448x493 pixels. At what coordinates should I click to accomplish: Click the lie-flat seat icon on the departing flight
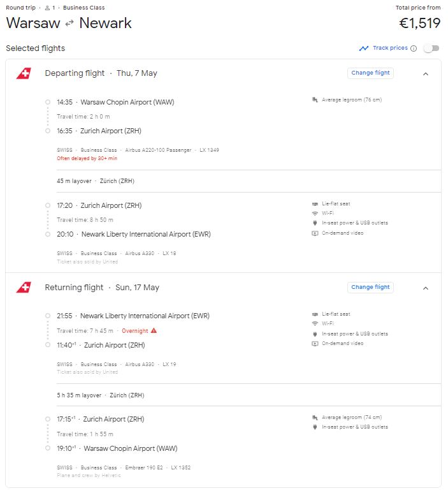[315, 203]
